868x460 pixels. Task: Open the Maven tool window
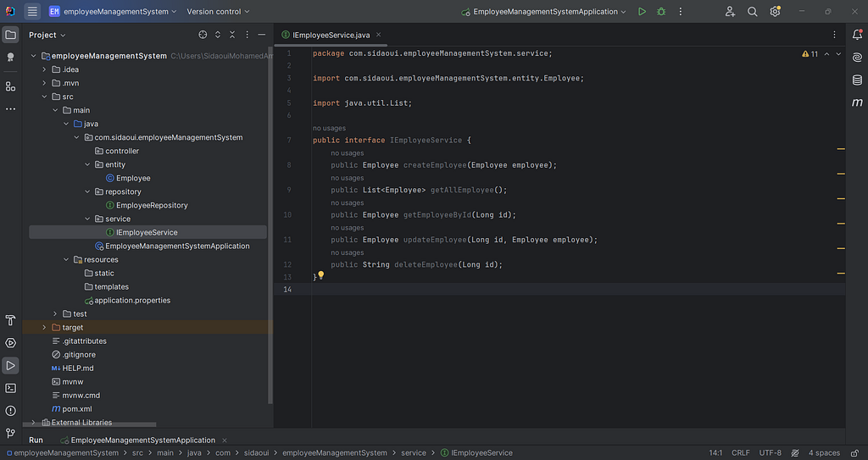857,103
